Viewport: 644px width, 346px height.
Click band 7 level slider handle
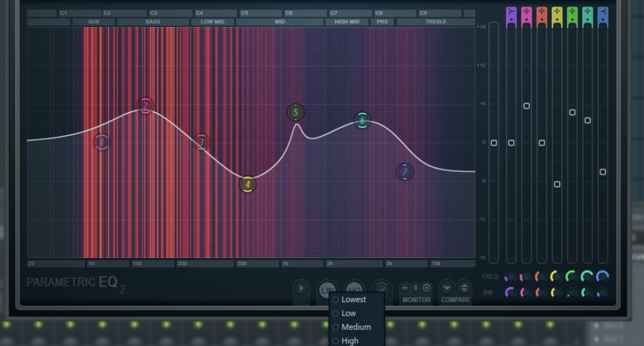[602, 172]
